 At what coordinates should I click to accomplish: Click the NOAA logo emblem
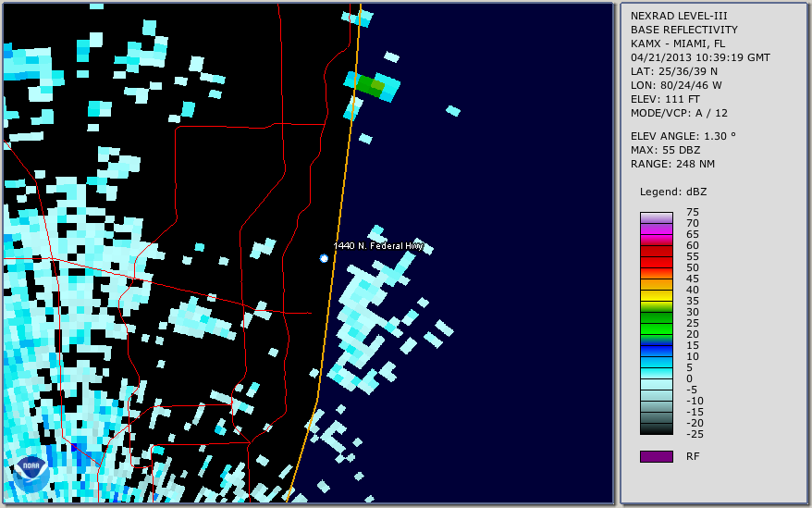[x=31, y=474]
